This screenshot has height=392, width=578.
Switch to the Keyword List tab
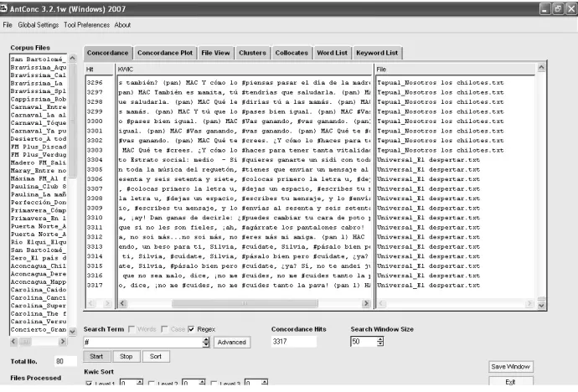pyautogui.click(x=377, y=53)
